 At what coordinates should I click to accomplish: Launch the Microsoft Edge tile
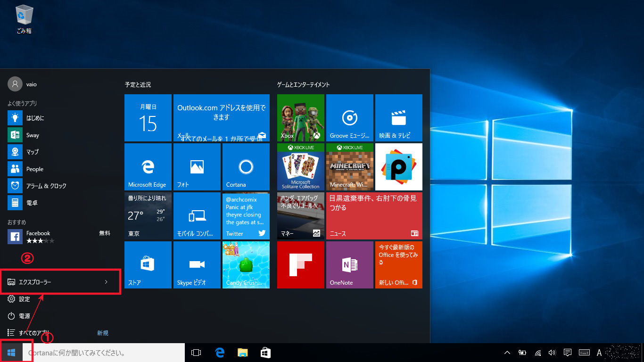[148, 167]
